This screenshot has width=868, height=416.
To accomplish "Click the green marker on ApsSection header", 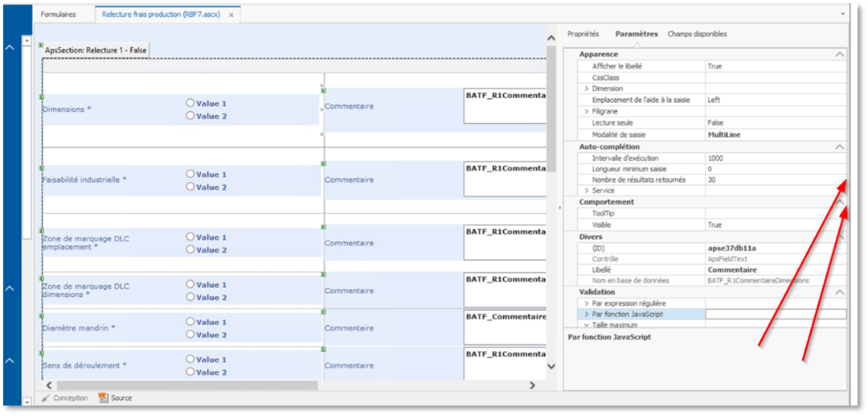I will (x=42, y=44).
